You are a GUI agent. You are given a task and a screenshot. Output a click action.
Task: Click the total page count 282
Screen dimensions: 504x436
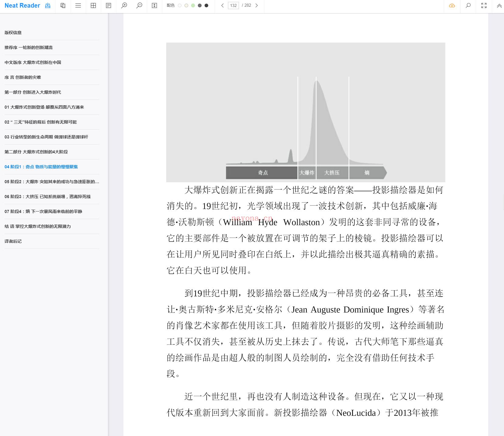coord(248,5)
